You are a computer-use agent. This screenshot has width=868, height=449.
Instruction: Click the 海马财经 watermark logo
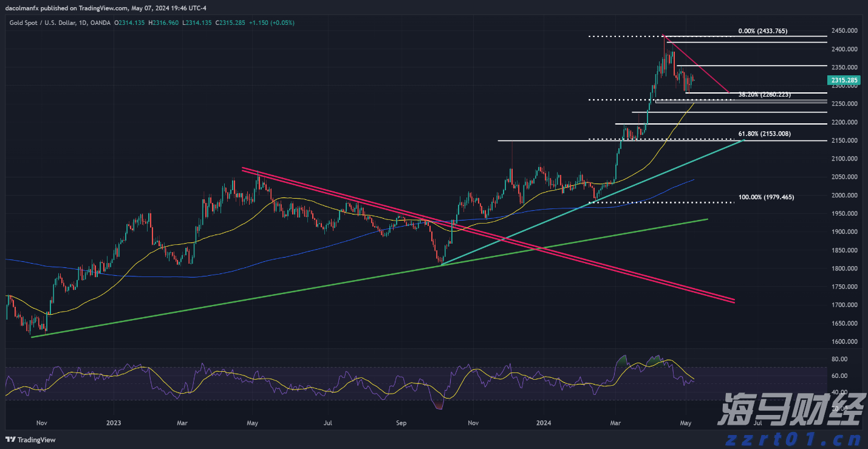tap(790, 412)
